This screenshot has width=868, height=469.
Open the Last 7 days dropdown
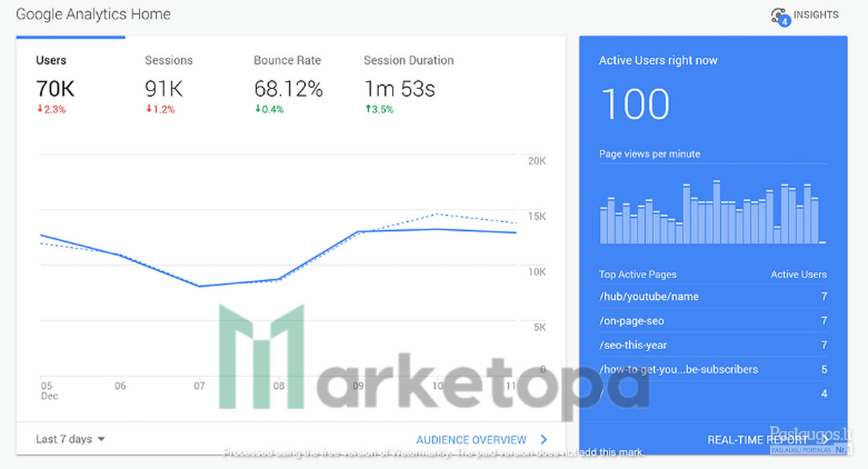coord(71,439)
